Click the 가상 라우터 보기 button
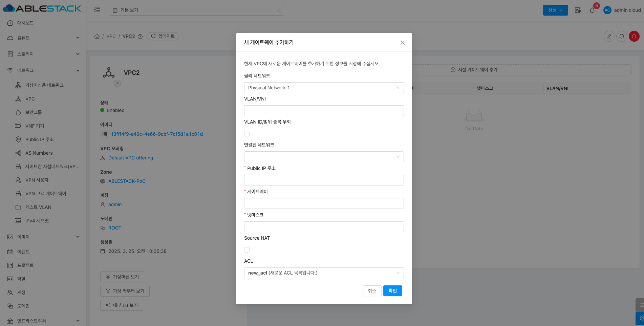644x326 pixels. click(125, 291)
